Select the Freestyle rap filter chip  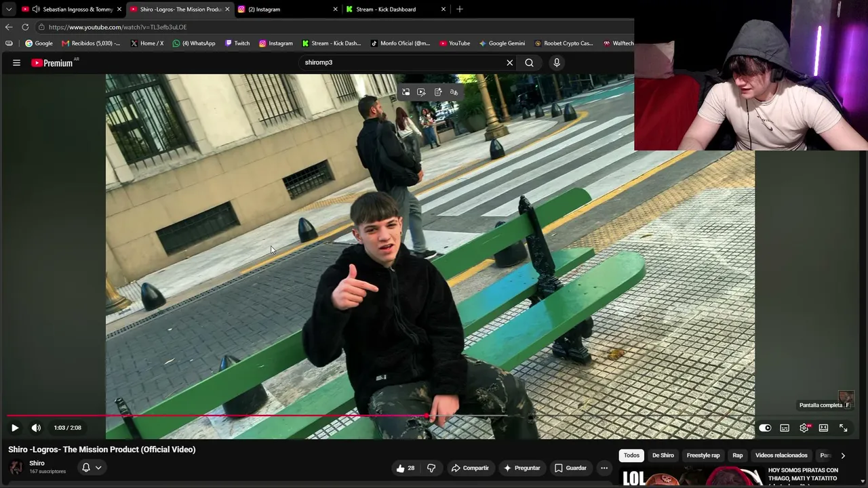[x=703, y=455]
